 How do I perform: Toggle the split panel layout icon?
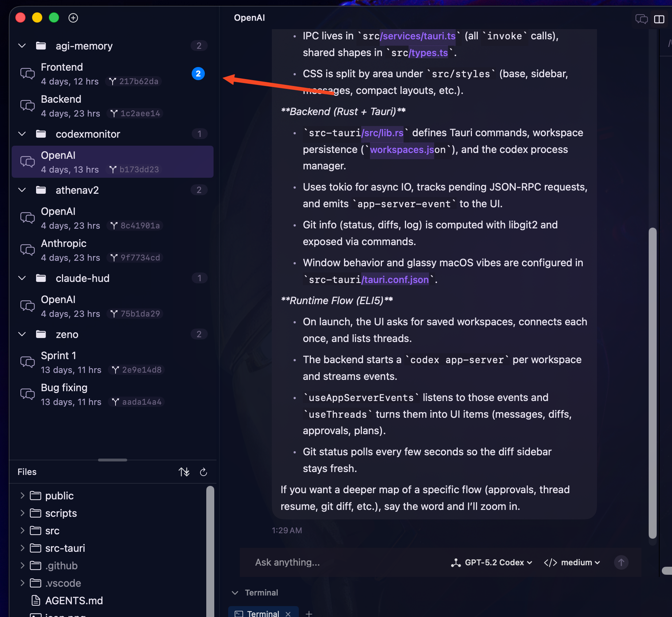click(x=659, y=19)
